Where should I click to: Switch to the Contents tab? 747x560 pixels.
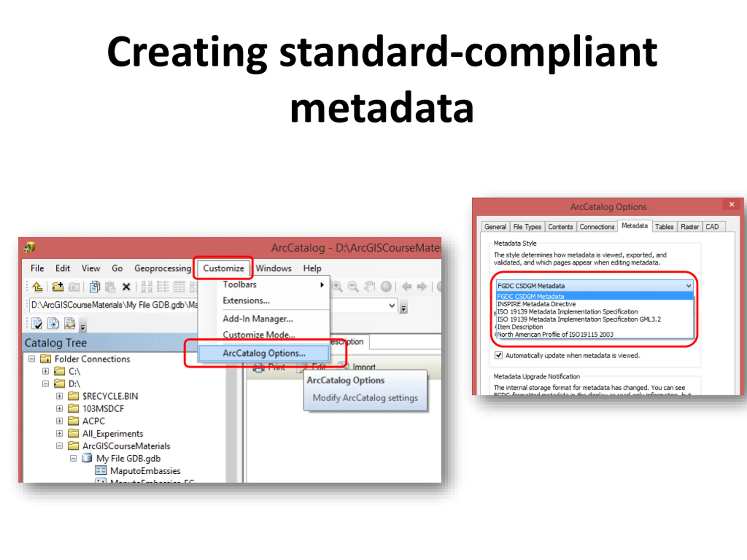[x=560, y=227]
